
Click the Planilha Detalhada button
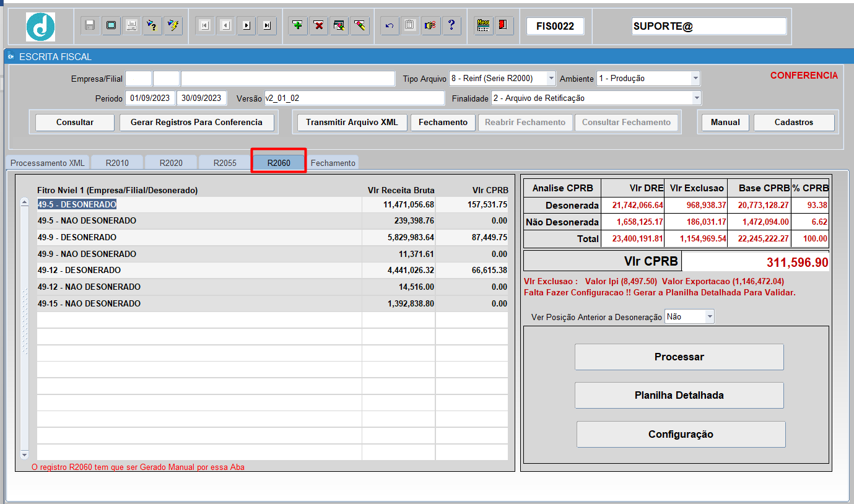click(x=679, y=395)
